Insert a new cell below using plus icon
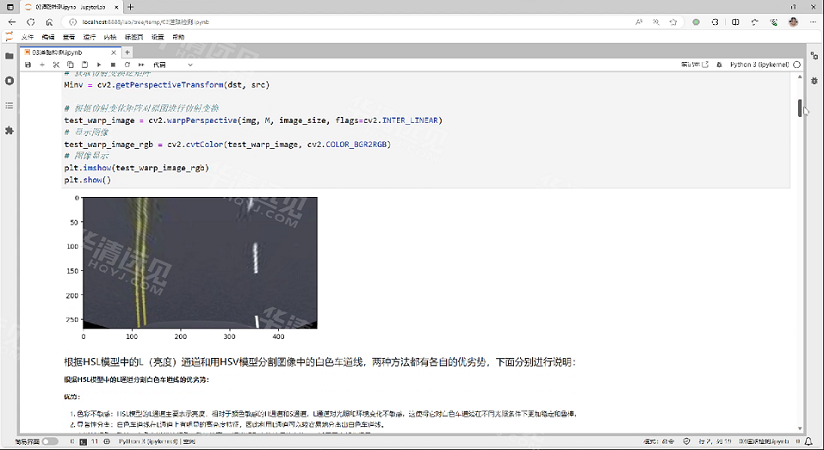Image resolution: width=824 pixels, height=450 pixels. [42, 64]
